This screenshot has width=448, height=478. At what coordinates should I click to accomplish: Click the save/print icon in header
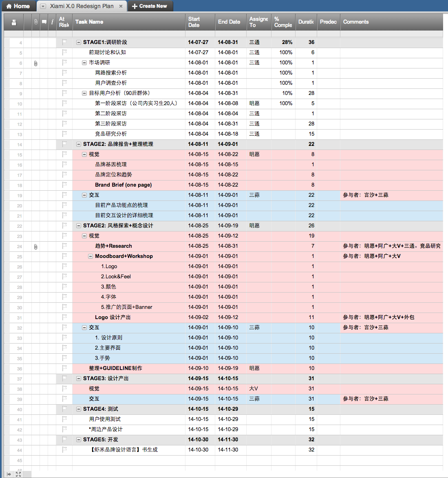click(x=14, y=22)
